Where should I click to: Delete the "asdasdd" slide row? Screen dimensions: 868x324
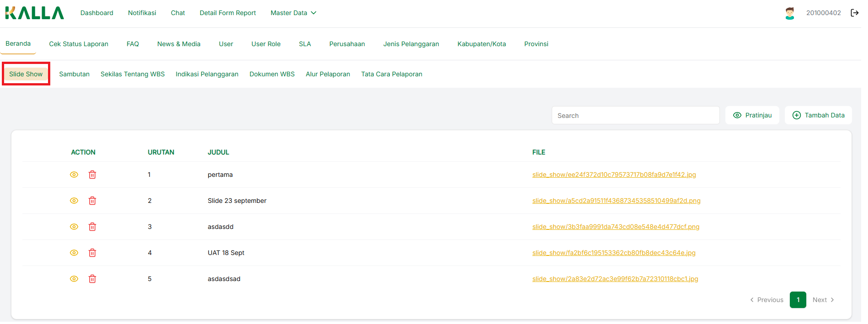92,227
